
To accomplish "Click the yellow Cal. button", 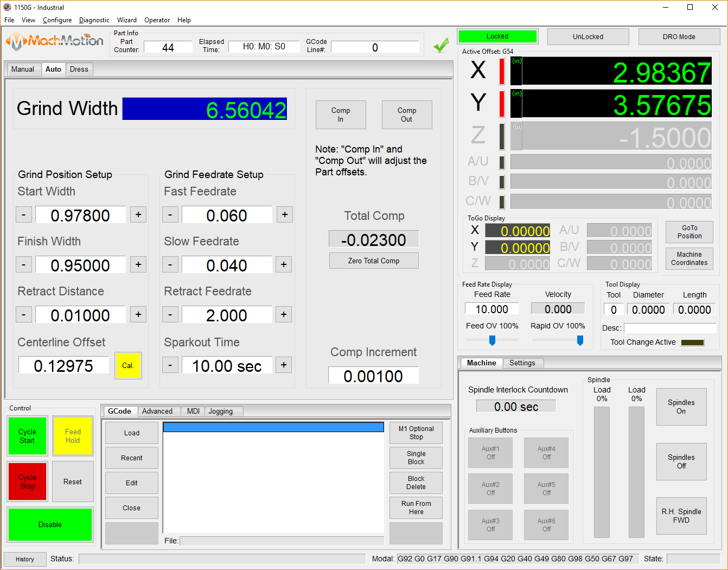I will click(x=128, y=365).
